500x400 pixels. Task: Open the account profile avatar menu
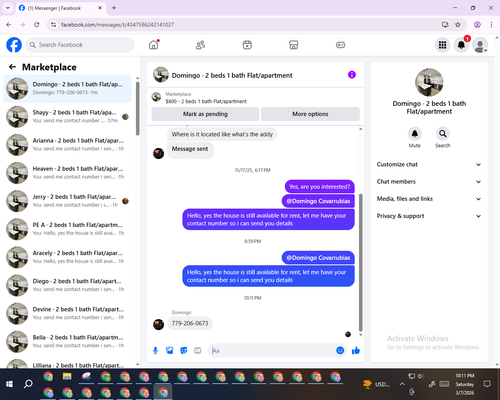pyautogui.click(x=480, y=45)
